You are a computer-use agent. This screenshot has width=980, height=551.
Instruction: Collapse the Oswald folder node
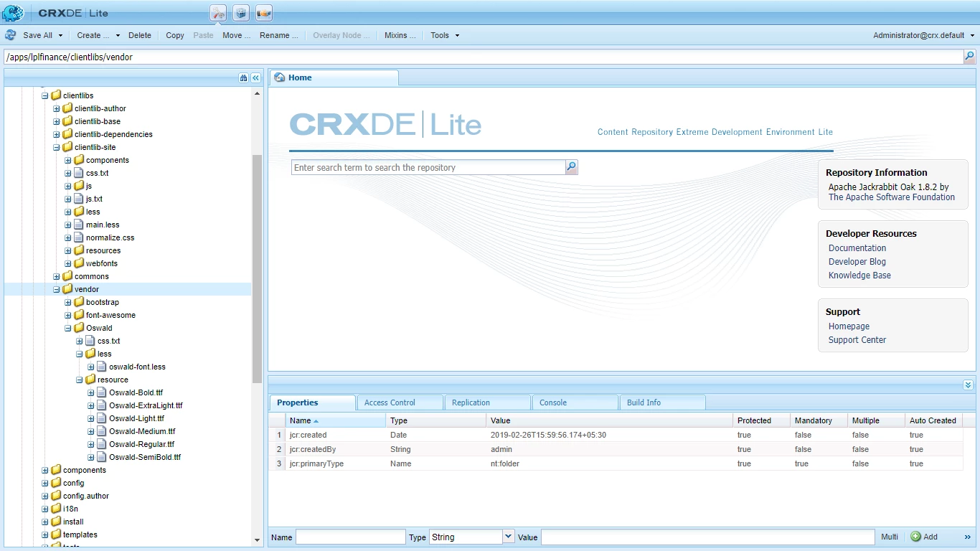pyautogui.click(x=68, y=328)
